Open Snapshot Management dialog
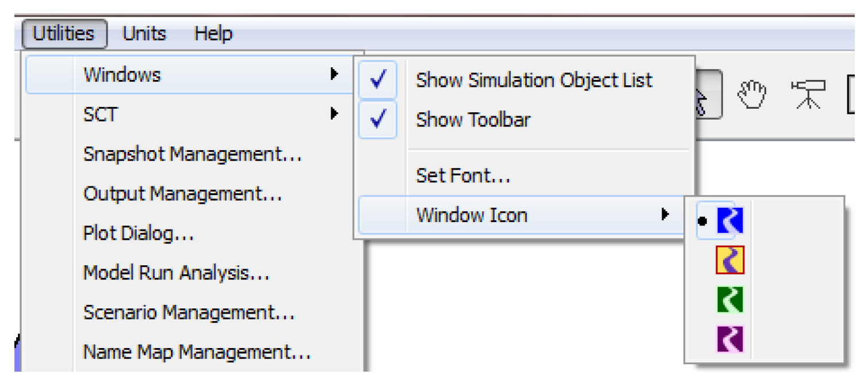The width and height of the screenshot is (868, 382). 192,154
